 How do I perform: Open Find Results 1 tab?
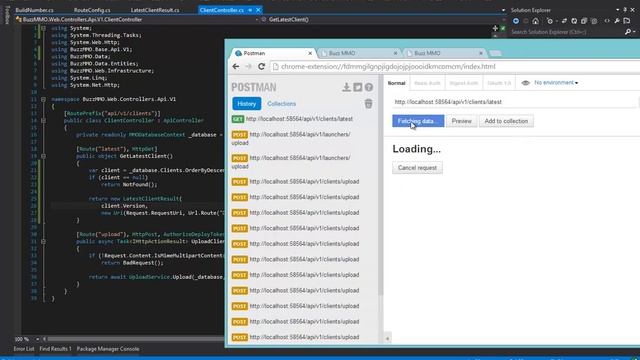(x=56, y=349)
